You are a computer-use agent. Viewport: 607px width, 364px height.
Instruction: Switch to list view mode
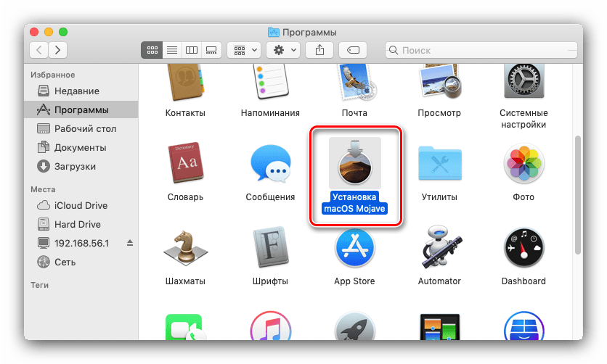click(172, 50)
